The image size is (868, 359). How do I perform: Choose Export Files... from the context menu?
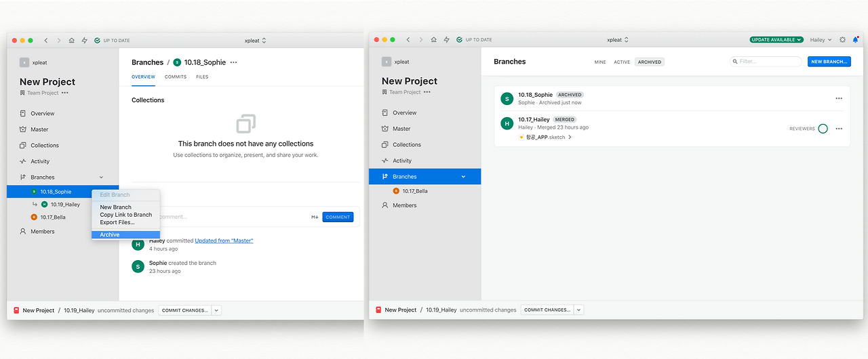coord(125,222)
